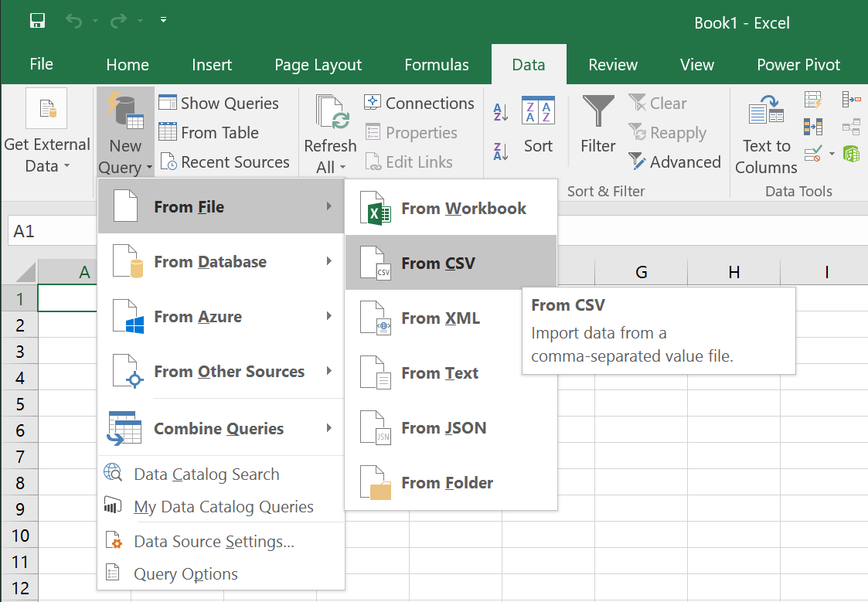Sort descending with the Z to A icon

[500, 151]
